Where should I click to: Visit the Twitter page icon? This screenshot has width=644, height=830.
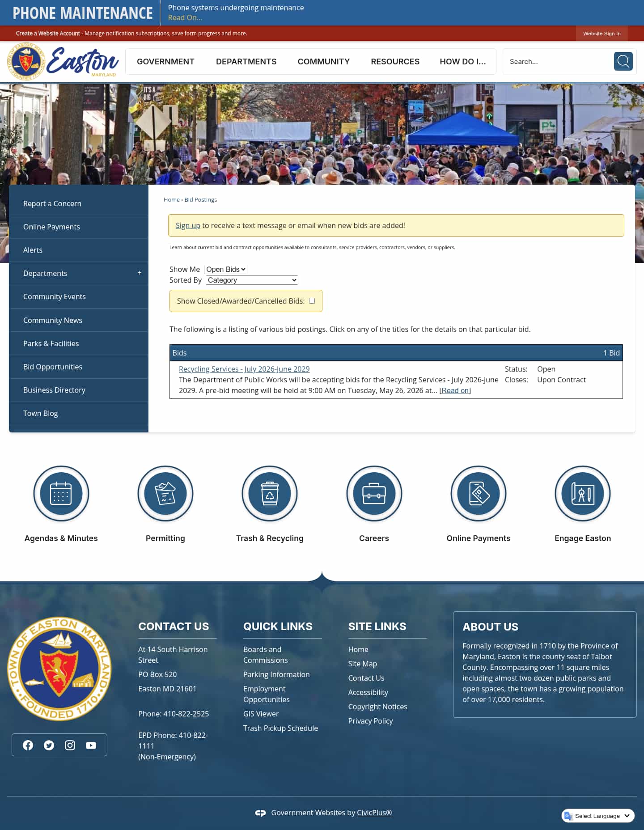49,745
